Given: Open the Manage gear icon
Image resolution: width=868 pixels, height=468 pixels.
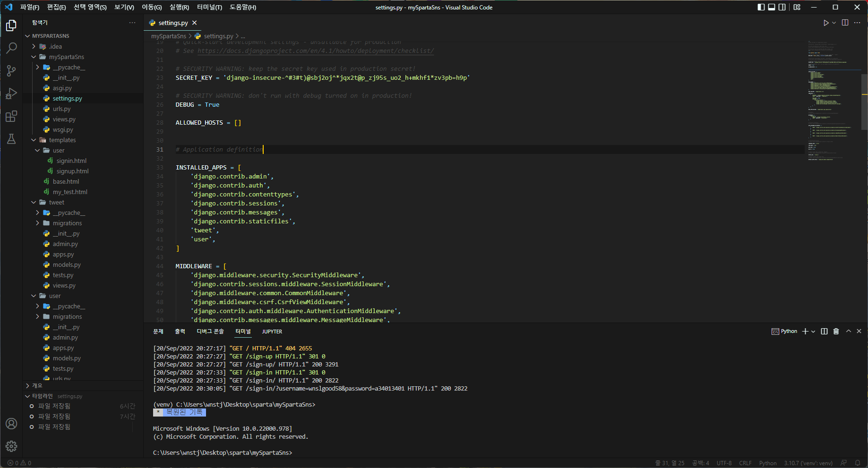Looking at the screenshot, I should point(11,446).
